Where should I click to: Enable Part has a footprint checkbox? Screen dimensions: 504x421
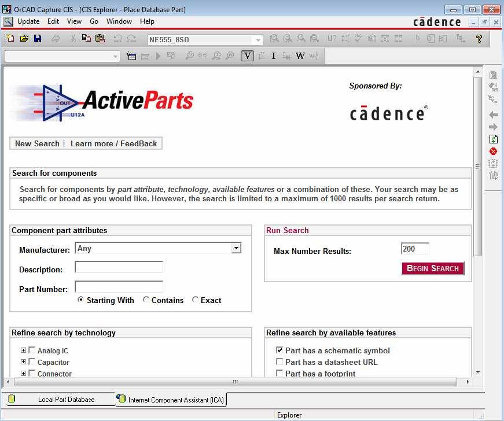click(279, 373)
